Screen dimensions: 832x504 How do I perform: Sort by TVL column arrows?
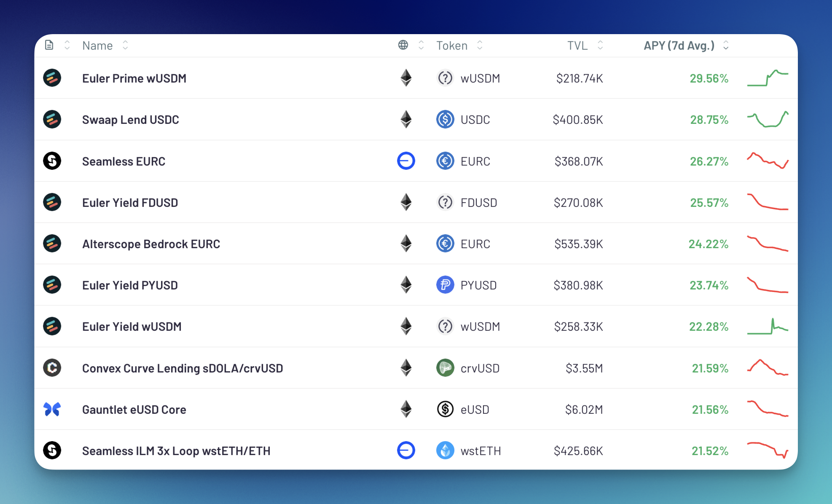[601, 45]
